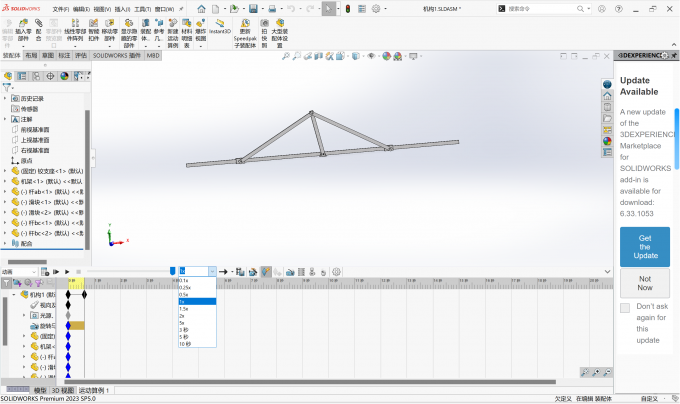The width and height of the screenshot is (680, 404).
Task: Click the motion study filter funnel
Action: [x=6, y=283]
